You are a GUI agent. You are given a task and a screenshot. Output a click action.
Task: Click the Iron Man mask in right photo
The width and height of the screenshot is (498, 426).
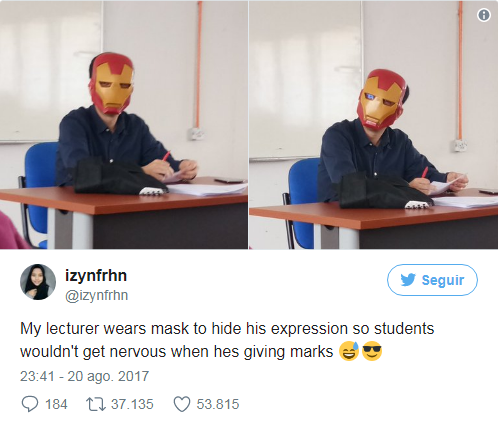383,99
